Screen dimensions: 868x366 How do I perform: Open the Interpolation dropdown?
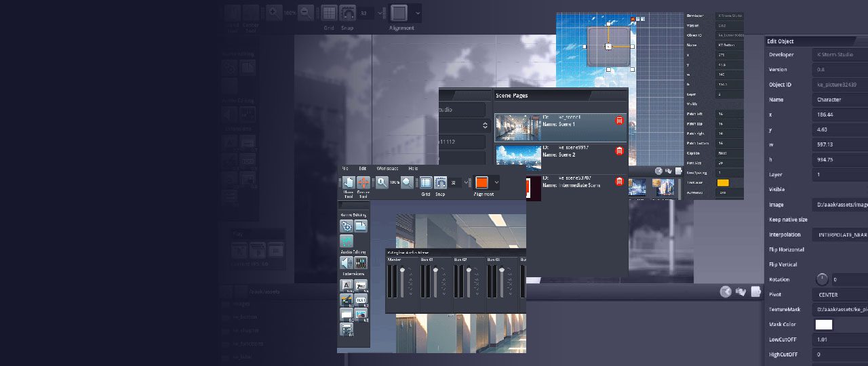click(840, 235)
